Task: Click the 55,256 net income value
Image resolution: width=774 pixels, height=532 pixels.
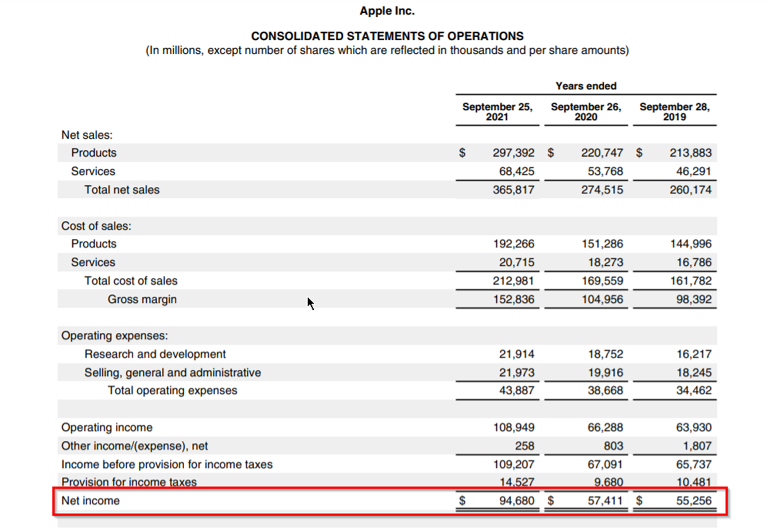Action: [694, 500]
